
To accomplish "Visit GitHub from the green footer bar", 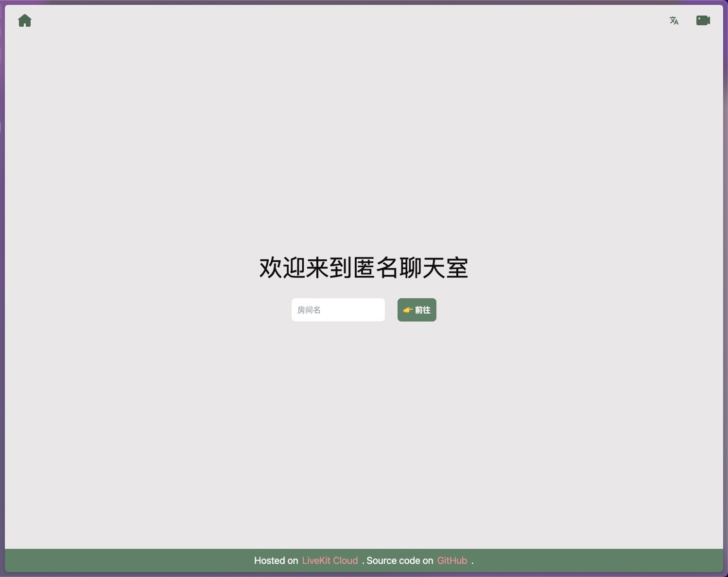I will coord(452,560).
